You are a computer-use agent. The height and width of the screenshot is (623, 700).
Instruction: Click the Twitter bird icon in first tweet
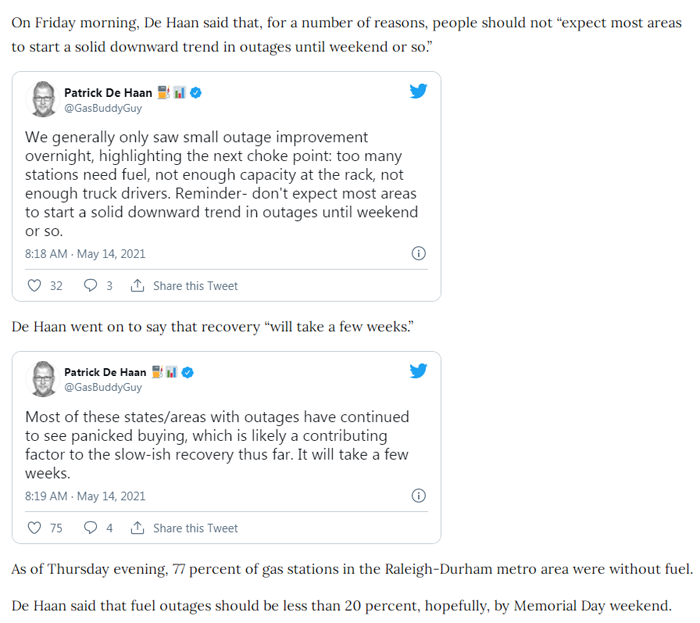(x=418, y=91)
